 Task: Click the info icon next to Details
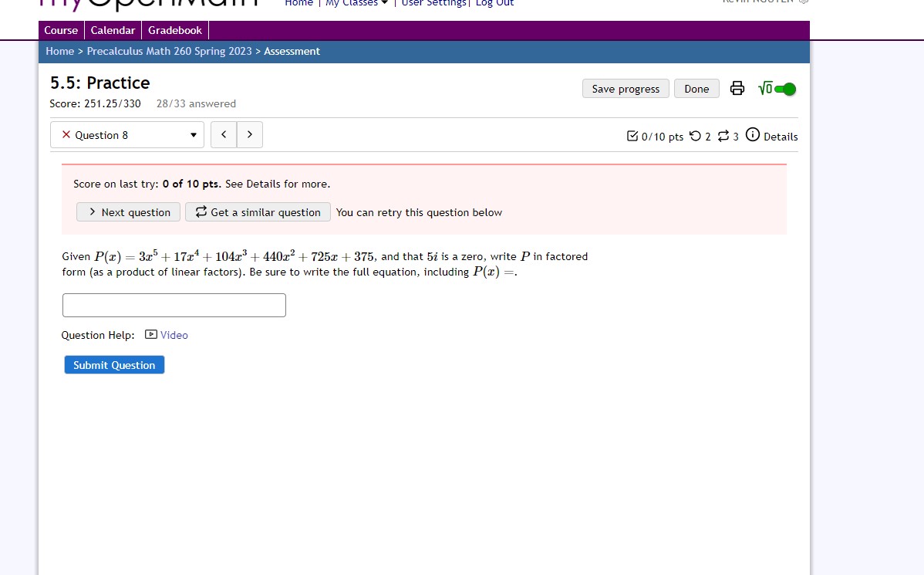tap(752, 136)
